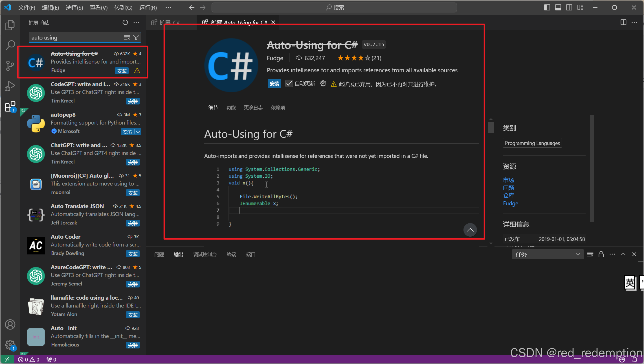Click the Programming Languages category tag
The image size is (644, 364).
[532, 143]
